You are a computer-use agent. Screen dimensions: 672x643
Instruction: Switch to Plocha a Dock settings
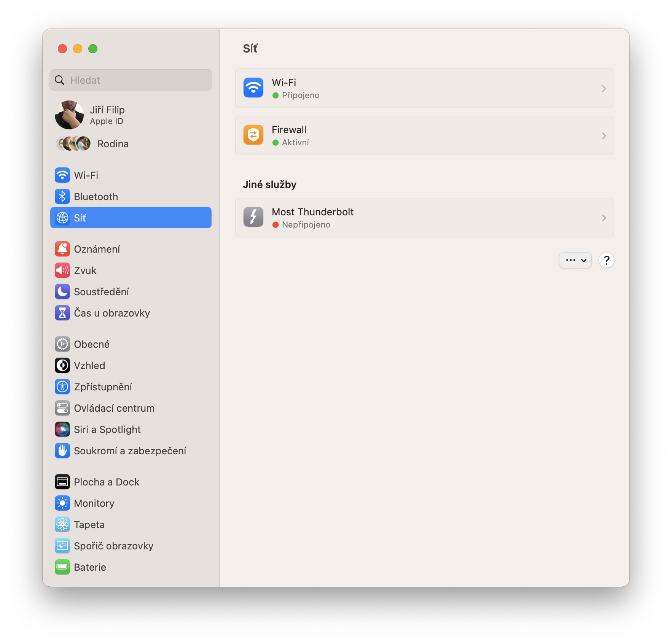107,482
